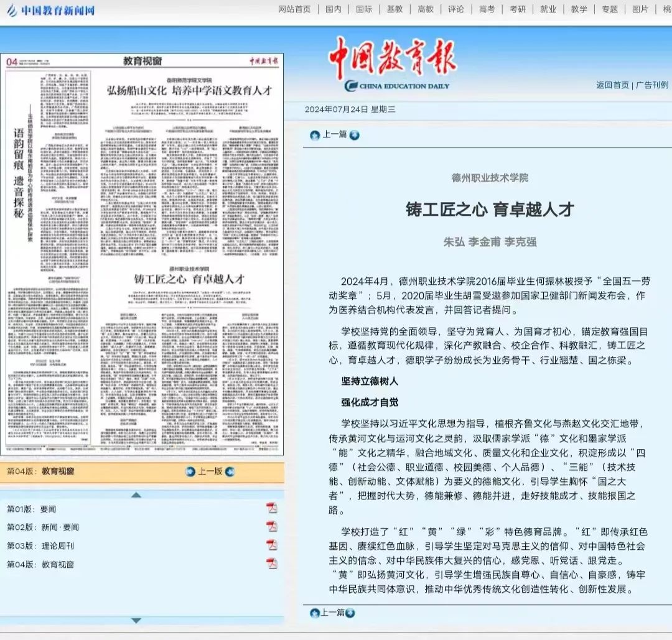
Task: Click the 中国教育新闻网 site logo
Action: pyautogui.click(x=50, y=11)
